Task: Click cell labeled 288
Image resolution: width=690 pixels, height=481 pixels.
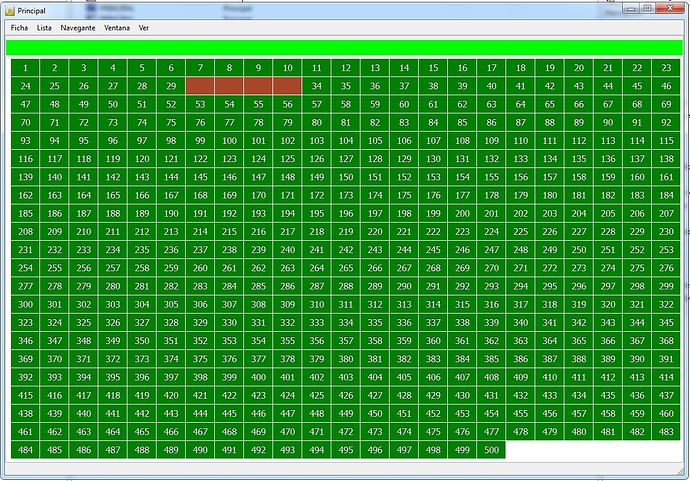Action: tap(345, 286)
